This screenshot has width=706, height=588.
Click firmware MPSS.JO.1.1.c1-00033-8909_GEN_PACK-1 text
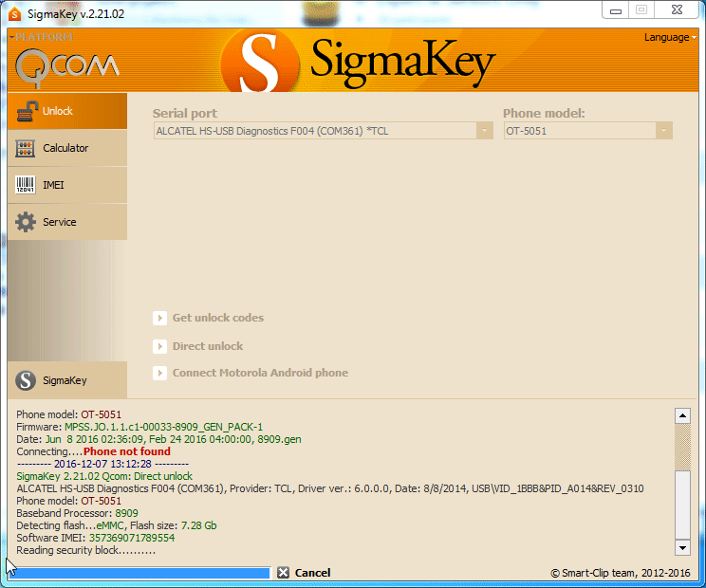coord(163,427)
